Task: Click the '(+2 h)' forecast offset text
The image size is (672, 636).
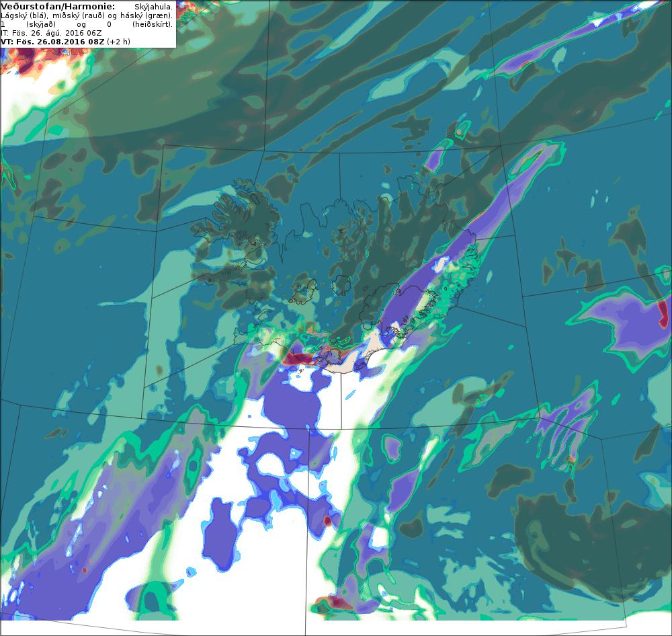Action: coord(118,42)
